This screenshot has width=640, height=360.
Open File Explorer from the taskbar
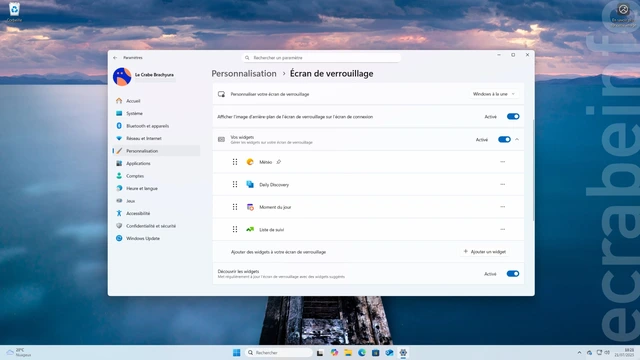tap(348, 353)
